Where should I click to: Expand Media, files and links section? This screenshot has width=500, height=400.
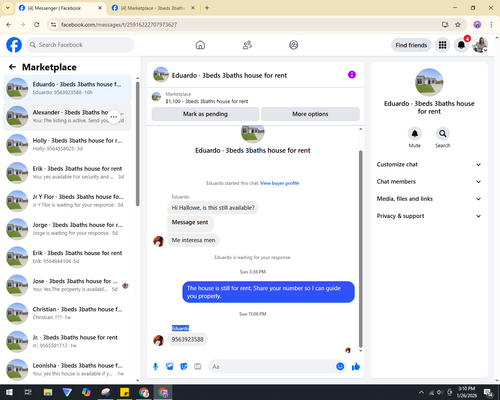coord(429,199)
